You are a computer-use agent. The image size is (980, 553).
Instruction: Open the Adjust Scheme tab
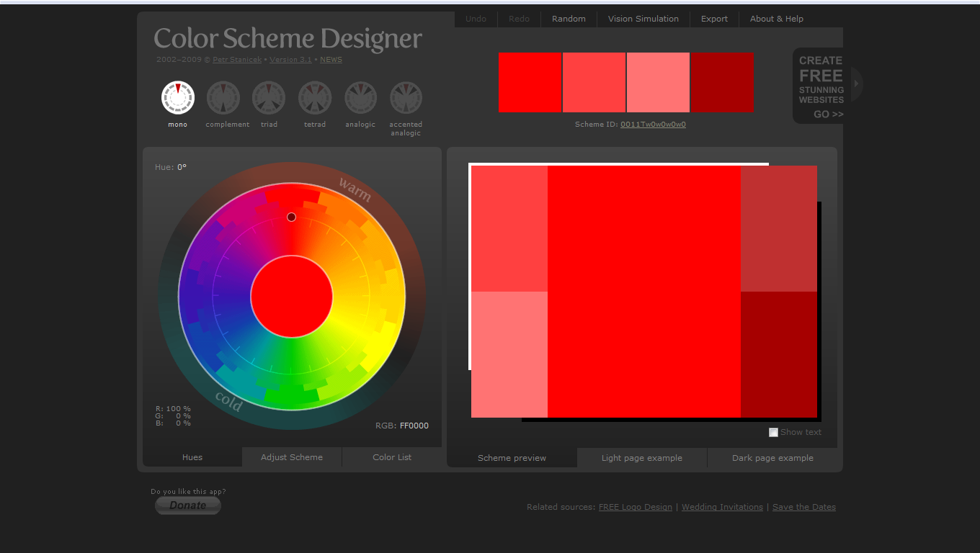click(x=292, y=457)
